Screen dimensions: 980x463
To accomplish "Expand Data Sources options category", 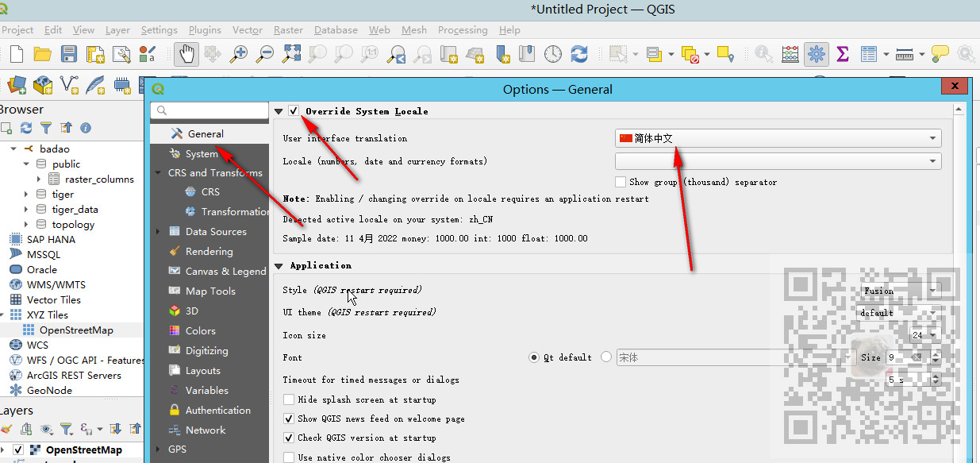I will point(158,232).
